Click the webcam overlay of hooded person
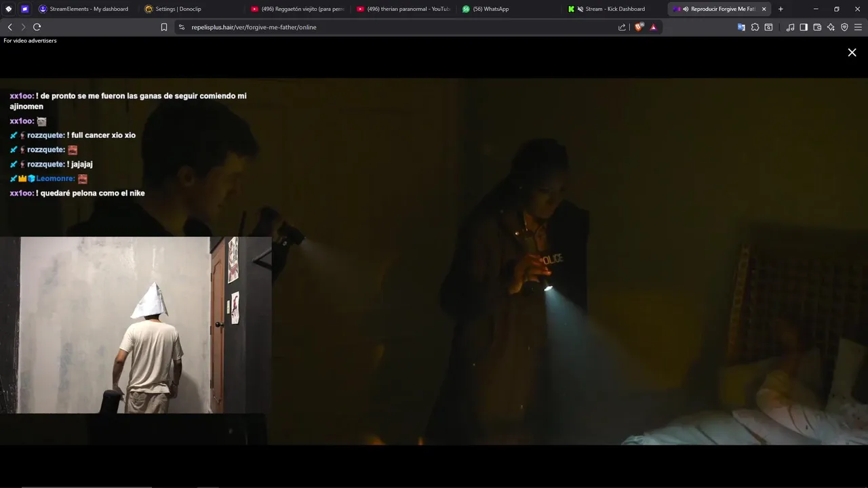The height and width of the screenshot is (488, 868). [136, 325]
